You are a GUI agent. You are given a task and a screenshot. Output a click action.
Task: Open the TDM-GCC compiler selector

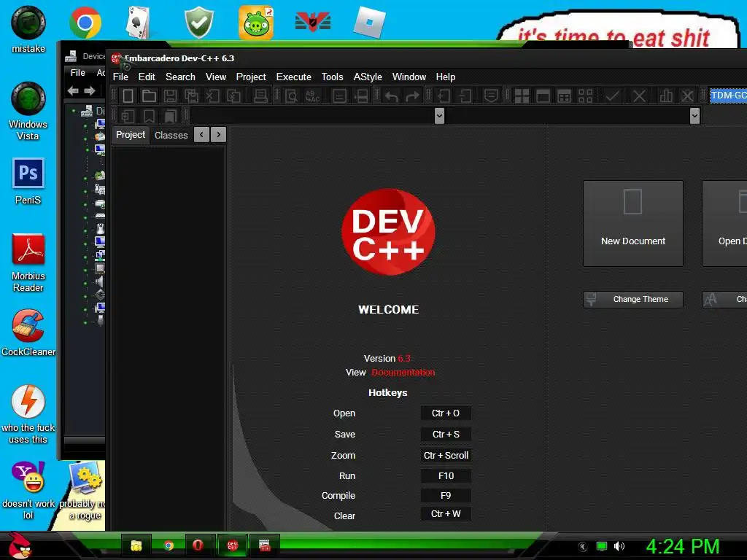click(x=728, y=96)
